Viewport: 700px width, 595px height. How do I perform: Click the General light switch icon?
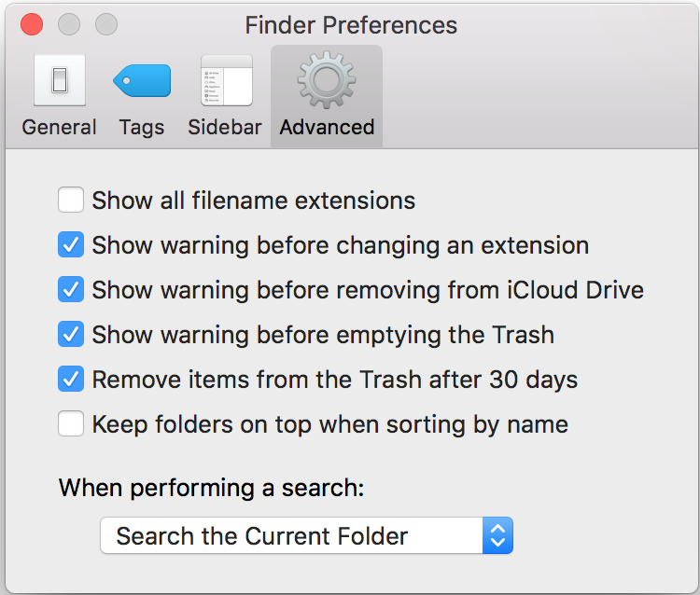coord(60,81)
